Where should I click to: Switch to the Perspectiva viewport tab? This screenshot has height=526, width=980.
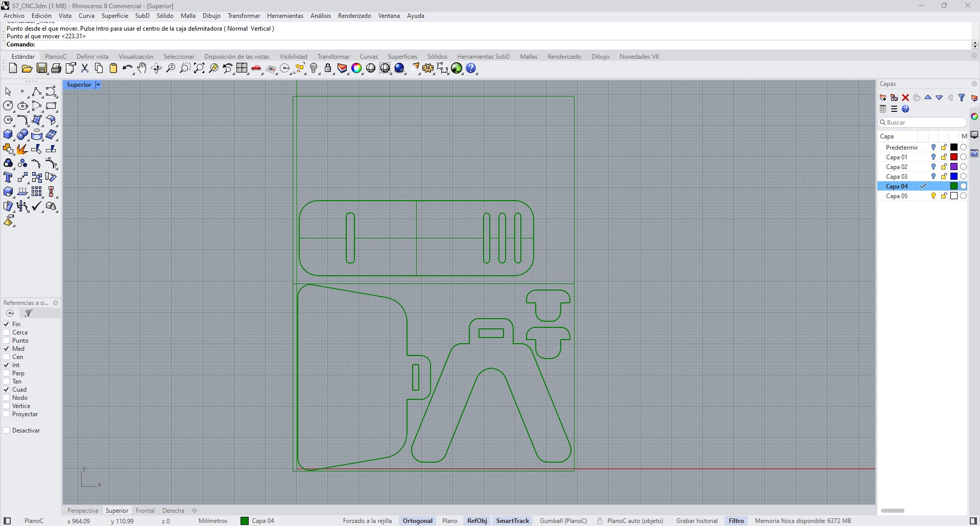[x=82, y=511]
